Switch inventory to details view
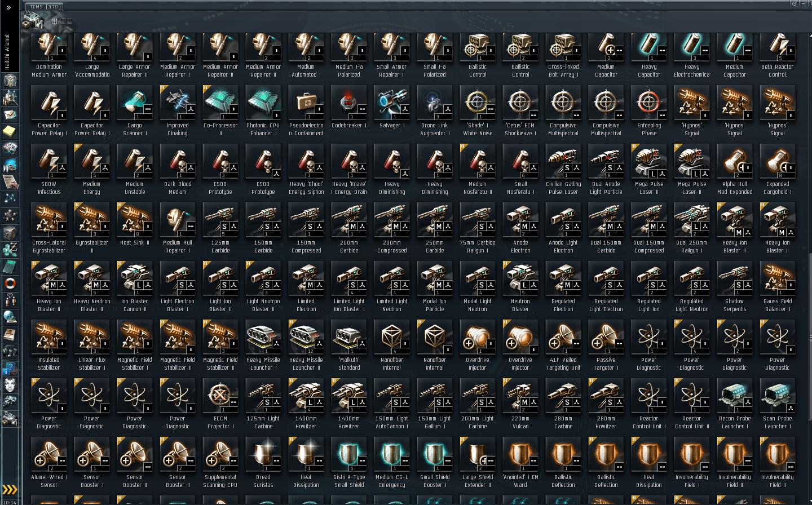Viewport: 812px width, 505px height. coord(62,21)
